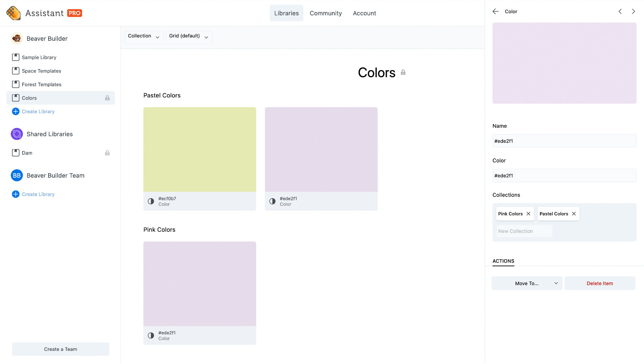This screenshot has width=644, height=364.
Task: Open the Sample Library item
Action: coord(15,57)
